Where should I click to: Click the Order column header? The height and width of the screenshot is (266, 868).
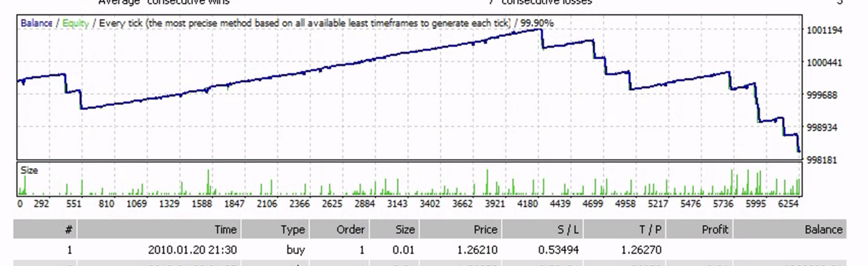click(339, 229)
